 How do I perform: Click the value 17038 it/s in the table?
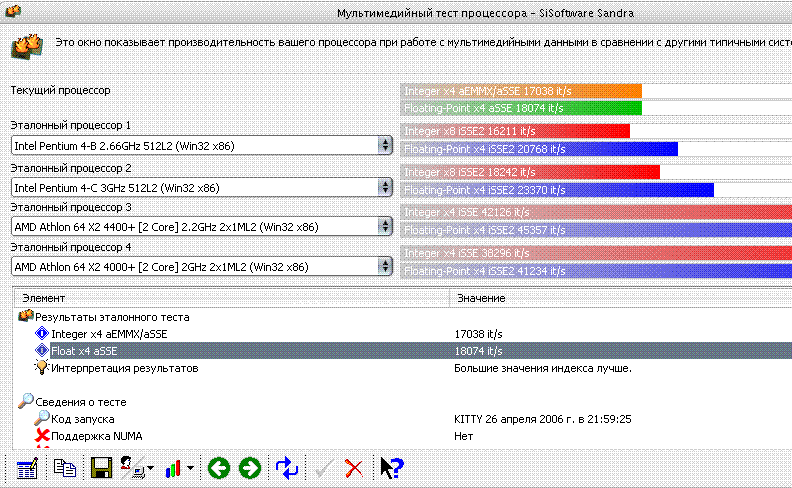(478, 334)
